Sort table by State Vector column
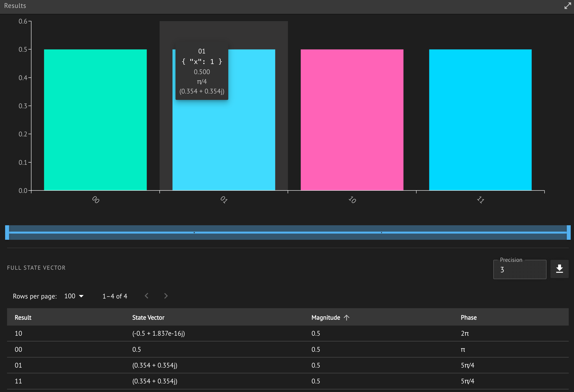Viewport: 574px width, 392px height. tap(148, 318)
